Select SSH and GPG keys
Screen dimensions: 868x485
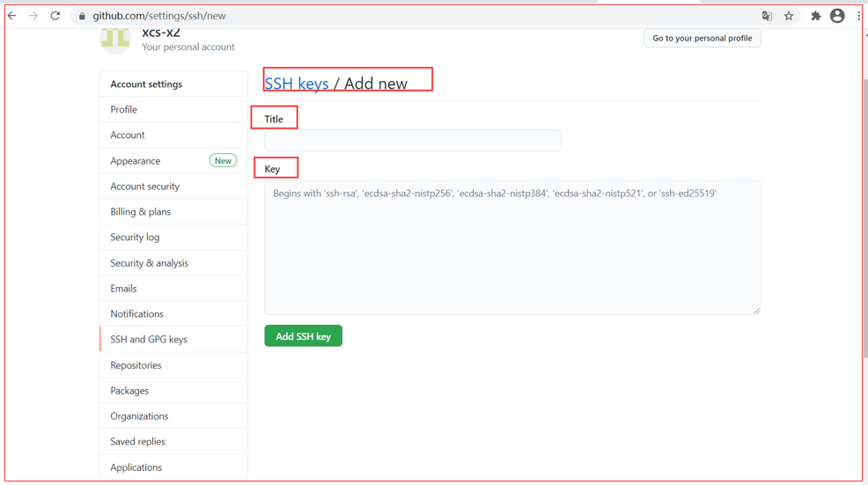(173, 340)
